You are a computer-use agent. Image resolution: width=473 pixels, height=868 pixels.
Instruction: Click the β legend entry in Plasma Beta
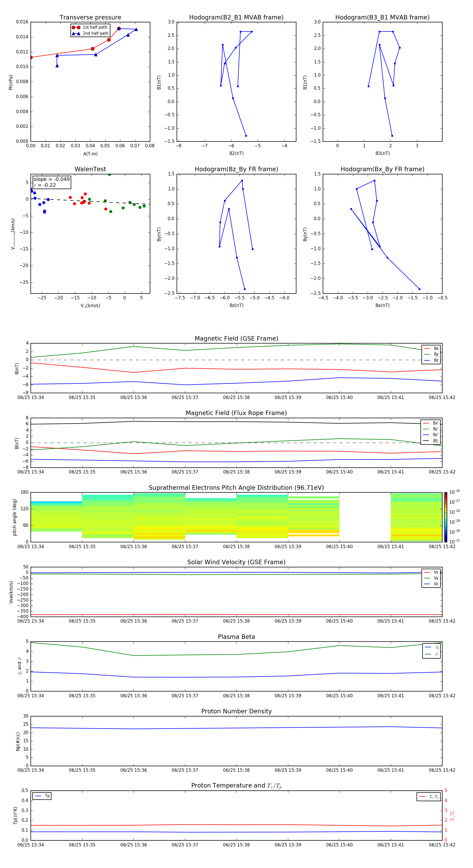coord(431,654)
